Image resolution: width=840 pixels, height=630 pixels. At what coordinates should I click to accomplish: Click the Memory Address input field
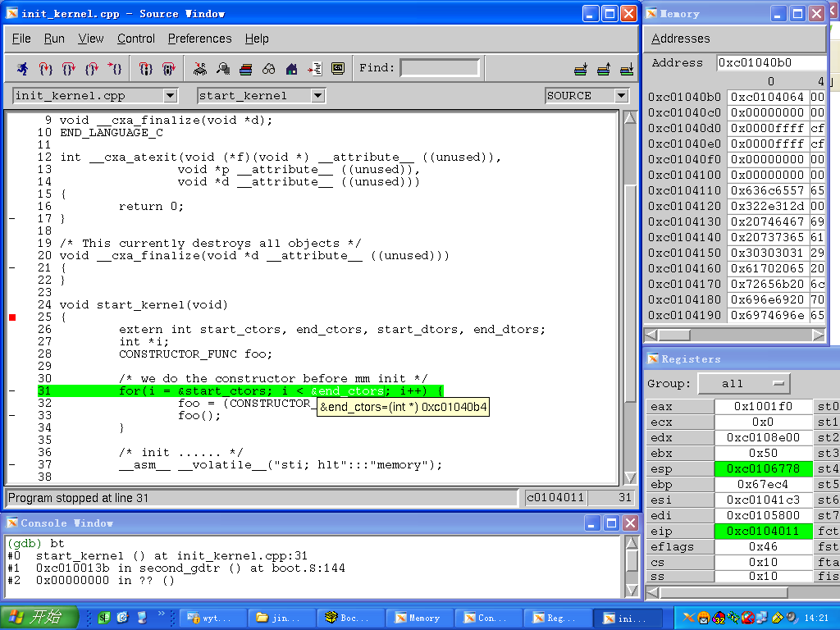[x=771, y=62]
